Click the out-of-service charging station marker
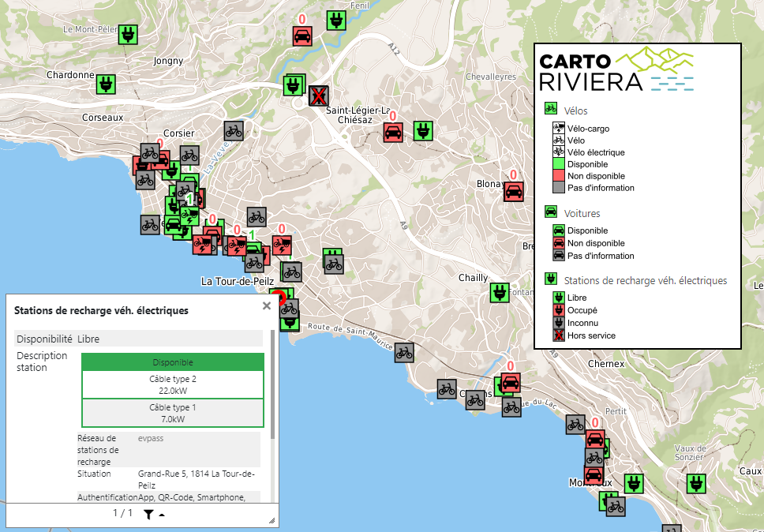Viewport: 764px width, 532px height. 318,96
